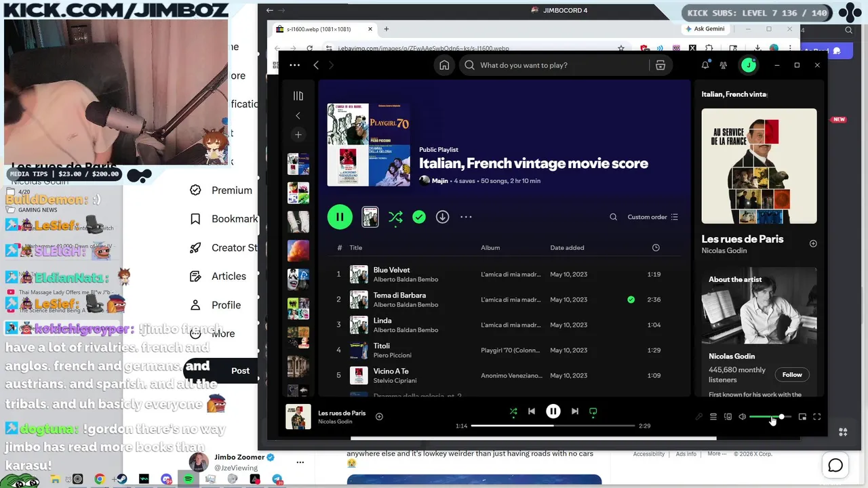Enter full screen with the expand icon
This screenshot has width=868, height=488.
(816, 417)
